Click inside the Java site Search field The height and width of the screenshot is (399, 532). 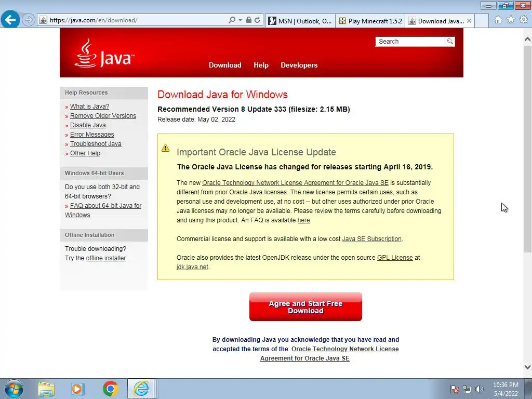[410, 42]
